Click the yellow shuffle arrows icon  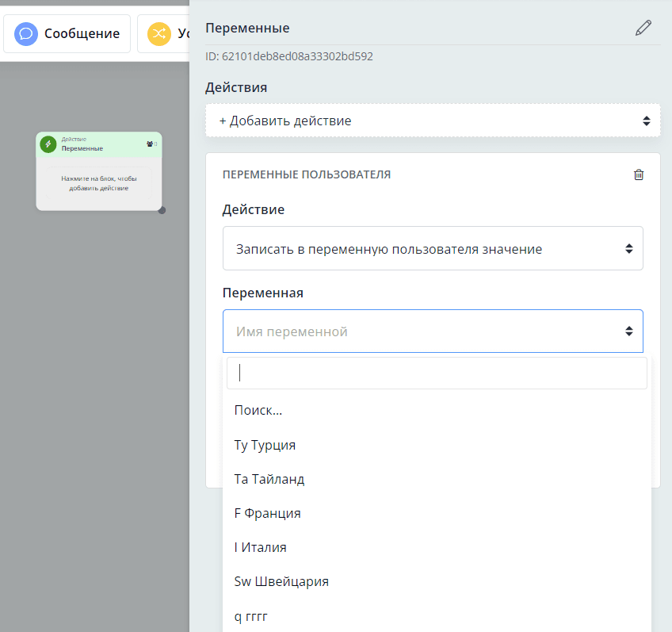159,33
